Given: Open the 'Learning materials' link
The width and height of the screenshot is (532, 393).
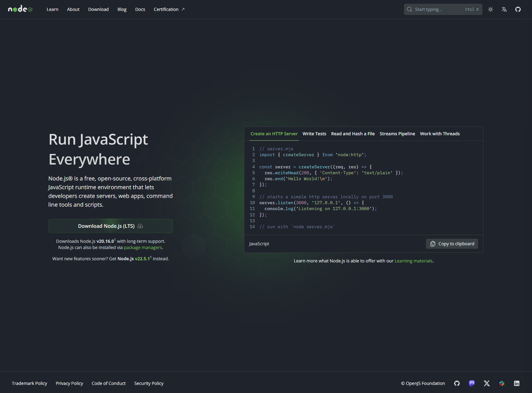Looking at the screenshot, I should (414, 261).
